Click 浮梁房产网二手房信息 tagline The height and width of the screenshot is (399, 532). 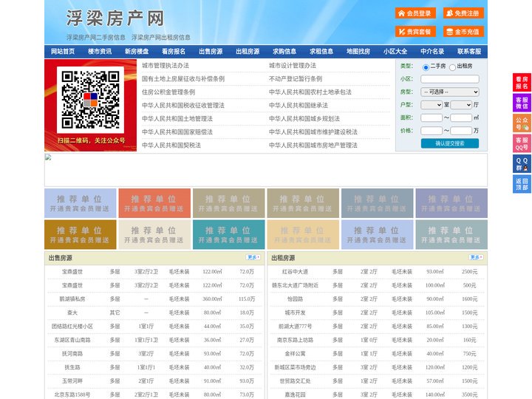[96, 38]
